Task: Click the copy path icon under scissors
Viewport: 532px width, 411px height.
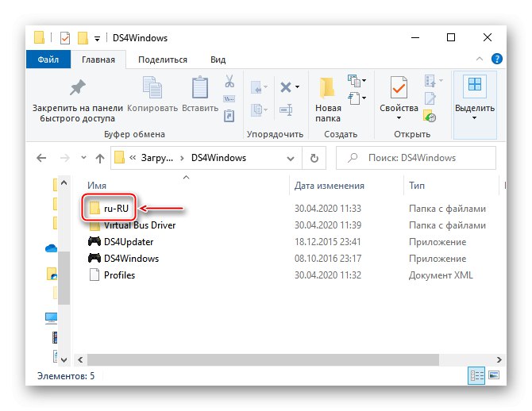Action: 229,99
